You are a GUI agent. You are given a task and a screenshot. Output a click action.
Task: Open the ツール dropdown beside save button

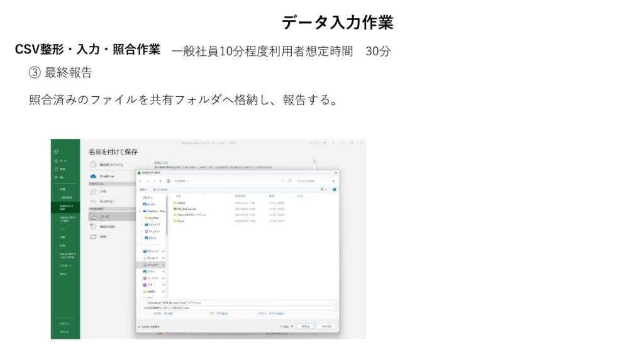click(286, 327)
